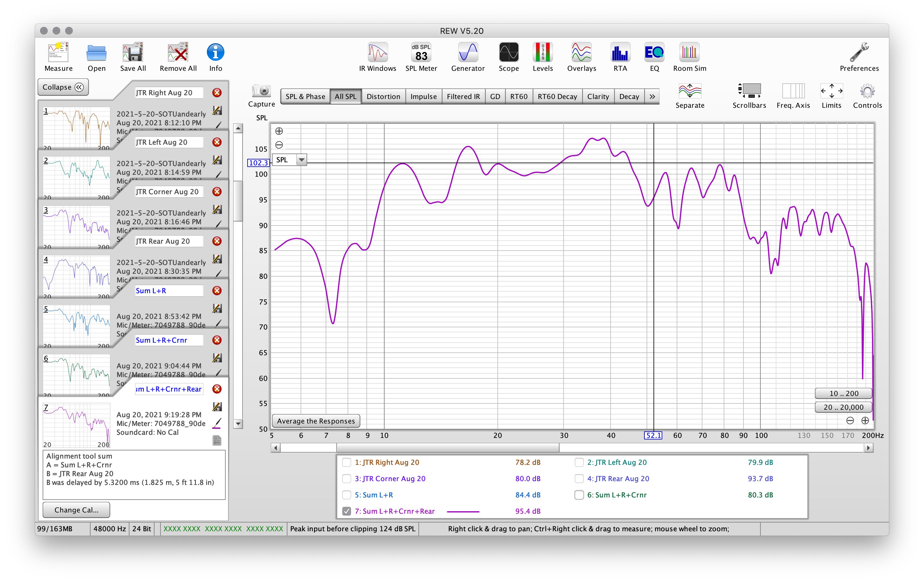The image size is (924, 582).
Task: Open the Overlays window
Action: pyautogui.click(x=581, y=57)
